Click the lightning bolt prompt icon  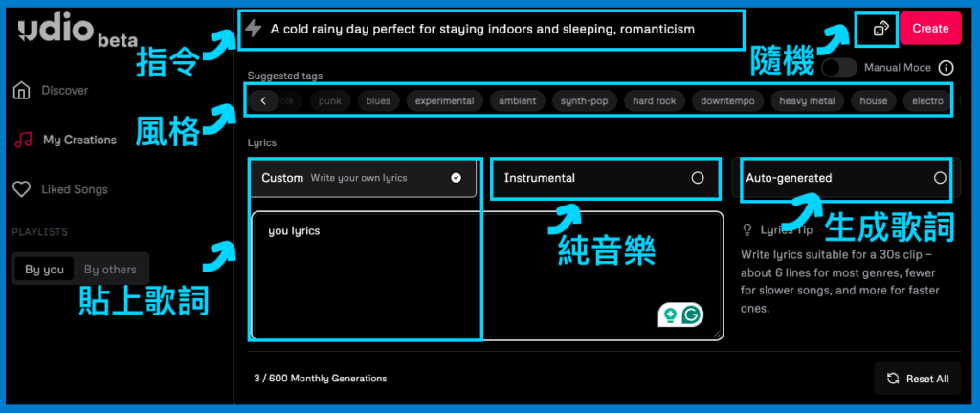254,29
